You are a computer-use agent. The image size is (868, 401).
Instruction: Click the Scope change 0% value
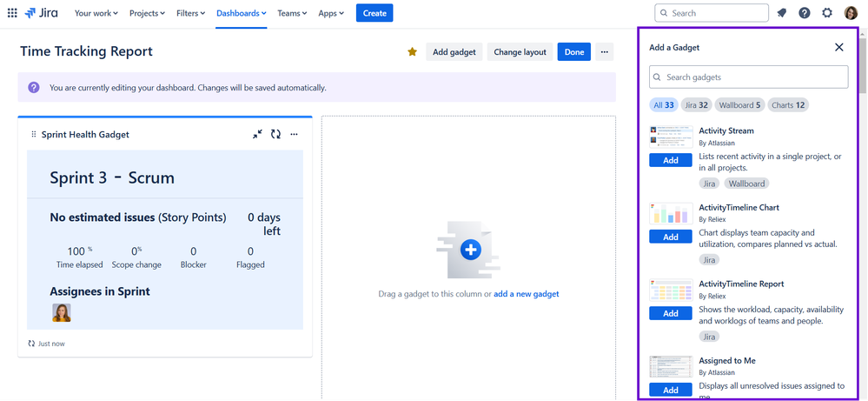136,251
